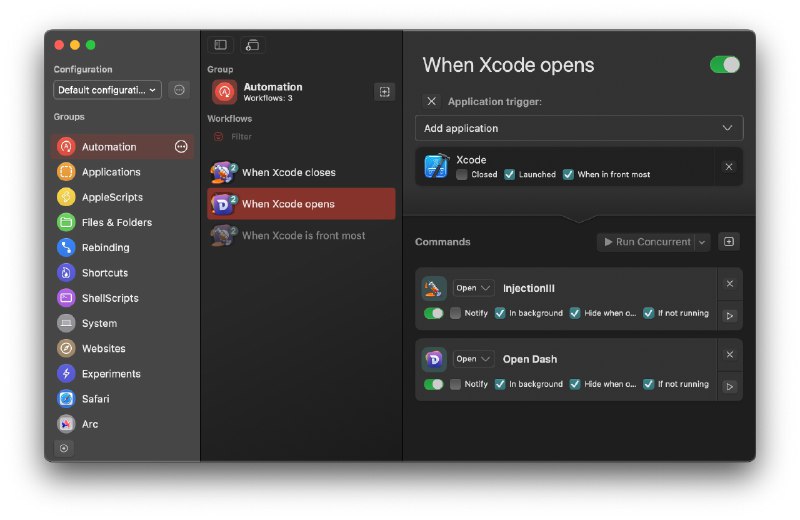Toggle Notify checkbox for InjectionIII
Screen dimensions: 800x520
coord(456,313)
